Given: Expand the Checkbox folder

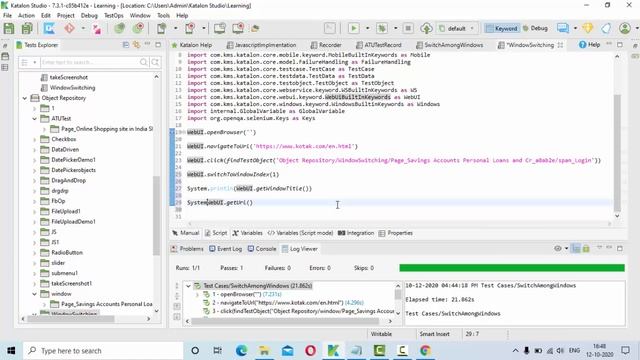Looking at the screenshot, I should coord(35,139).
